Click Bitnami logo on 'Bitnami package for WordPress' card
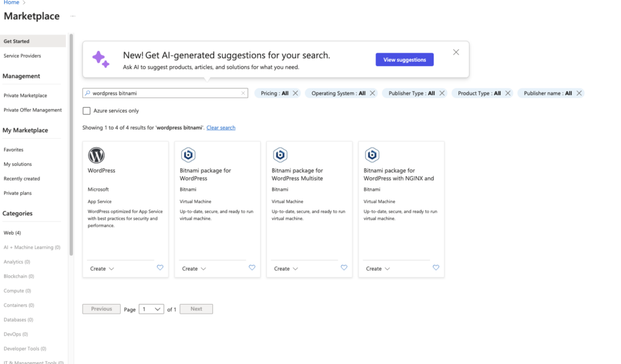 [x=188, y=154]
